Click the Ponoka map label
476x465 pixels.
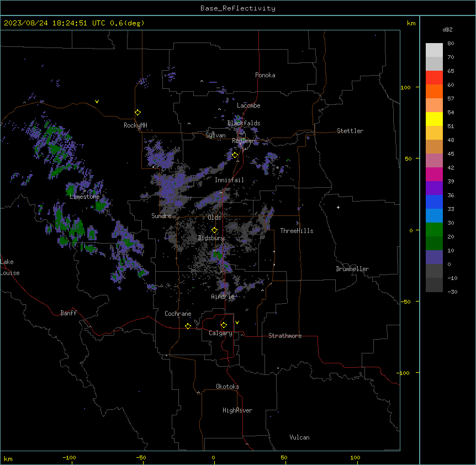click(265, 75)
